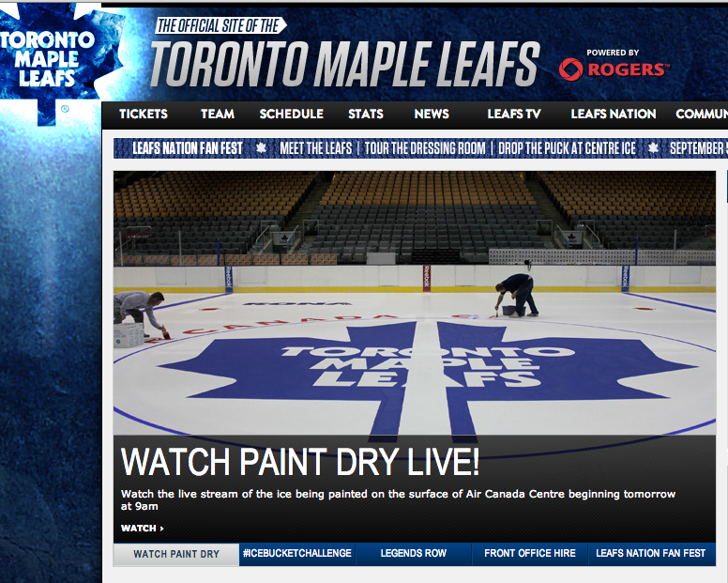This screenshot has width=728, height=583.
Task: Open the Schedule menu
Action: coord(291,115)
